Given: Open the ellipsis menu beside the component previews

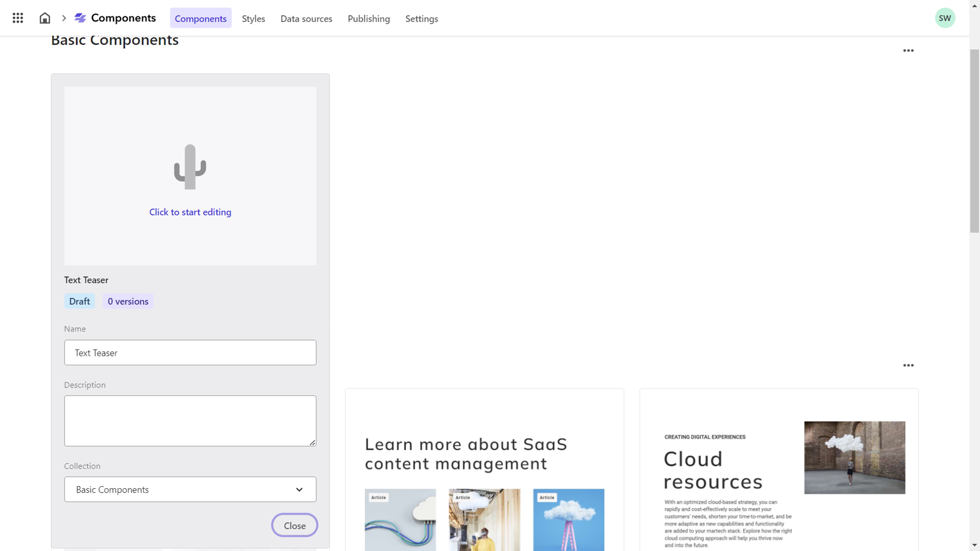Looking at the screenshot, I should coord(908,365).
